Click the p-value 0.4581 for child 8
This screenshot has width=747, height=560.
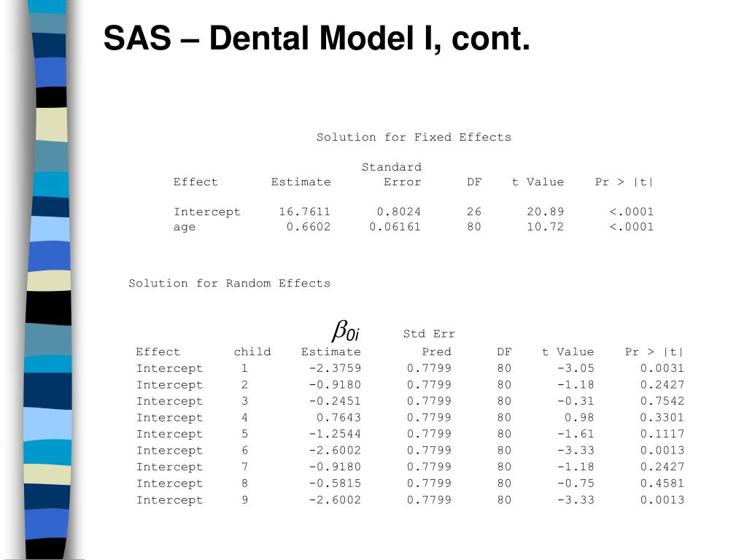pos(662,483)
